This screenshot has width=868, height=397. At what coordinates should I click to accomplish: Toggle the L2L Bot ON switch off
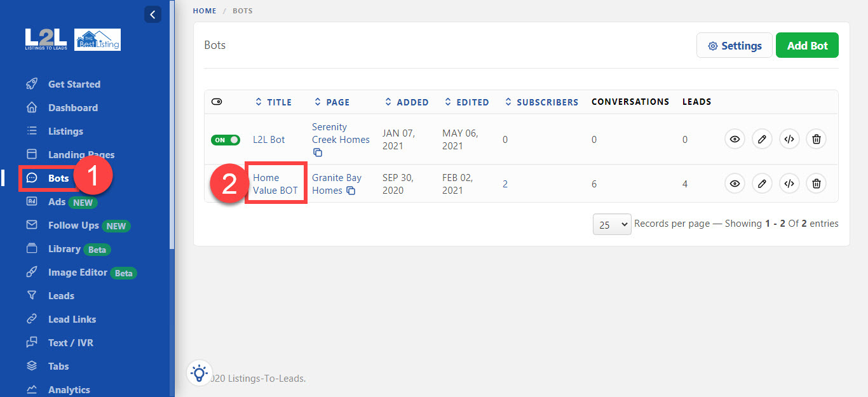226,139
